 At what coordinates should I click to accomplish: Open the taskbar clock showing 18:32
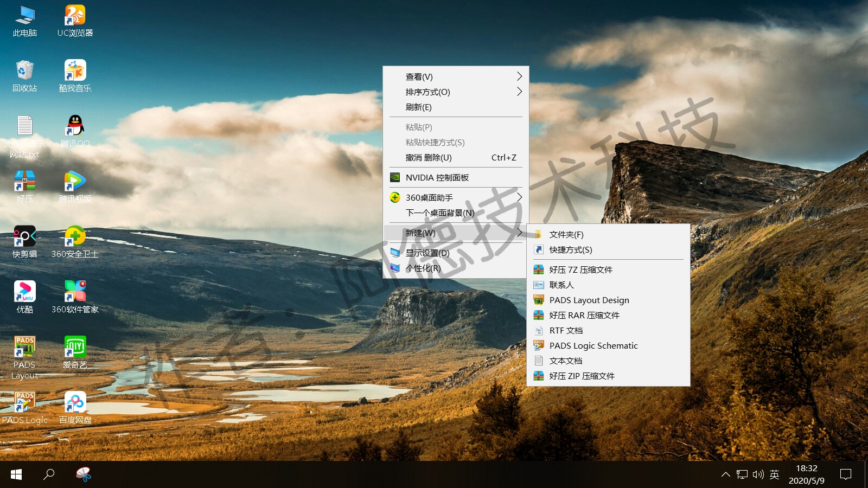click(x=806, y=474)
